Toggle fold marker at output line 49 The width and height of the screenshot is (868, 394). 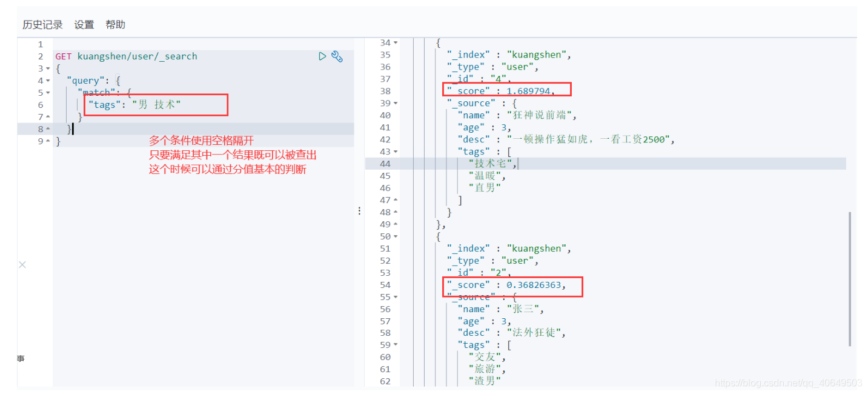coord(396,224)
